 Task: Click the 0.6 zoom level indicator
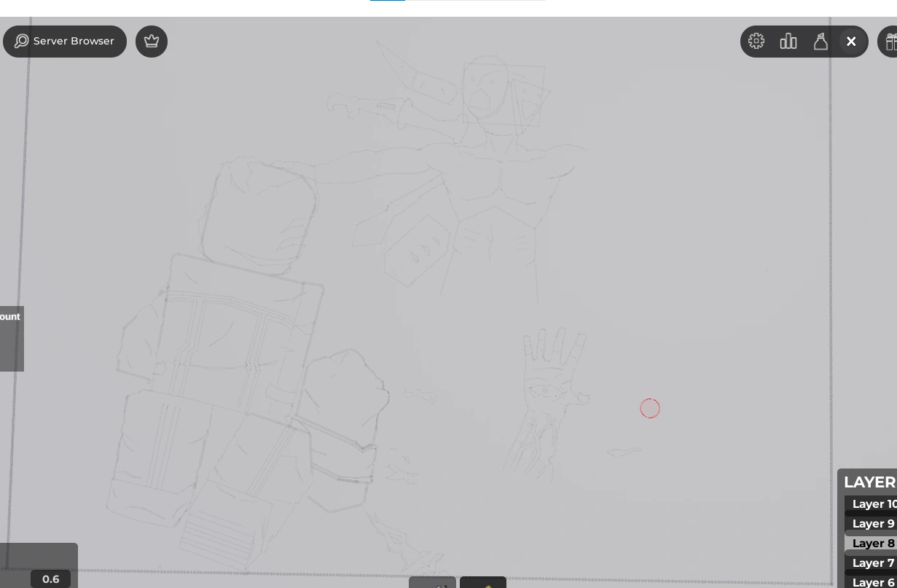tap(50, 579)
